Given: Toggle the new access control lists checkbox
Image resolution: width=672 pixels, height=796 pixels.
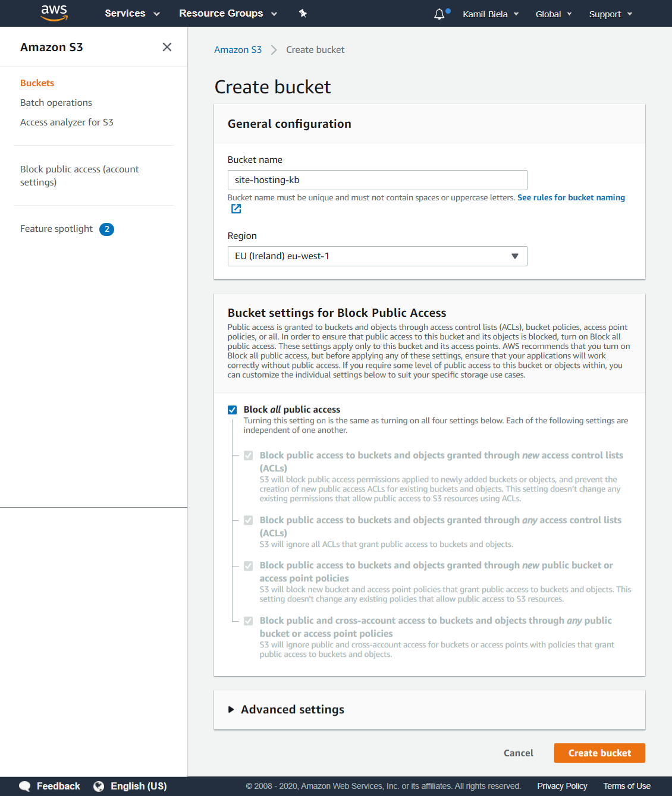Looking at the screenshot, I should 249,455.
